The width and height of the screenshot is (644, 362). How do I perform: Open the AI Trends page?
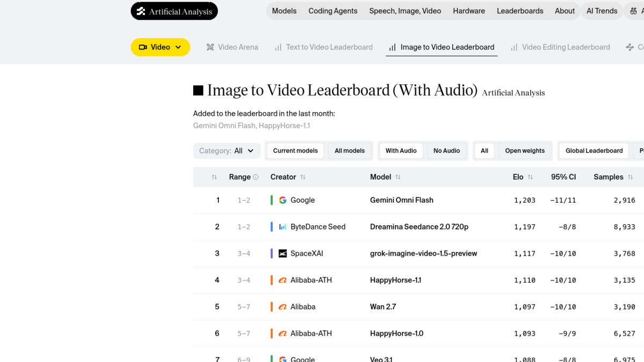[602, 11]
